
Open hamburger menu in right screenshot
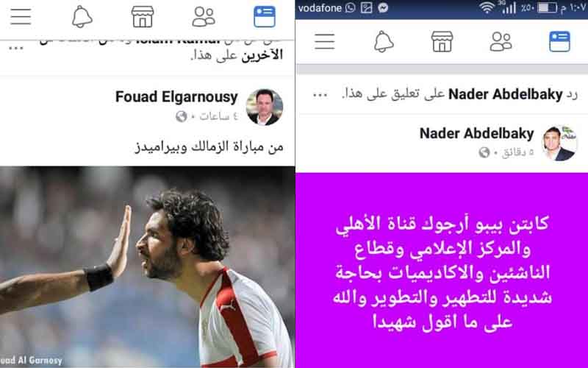(324, 41)
